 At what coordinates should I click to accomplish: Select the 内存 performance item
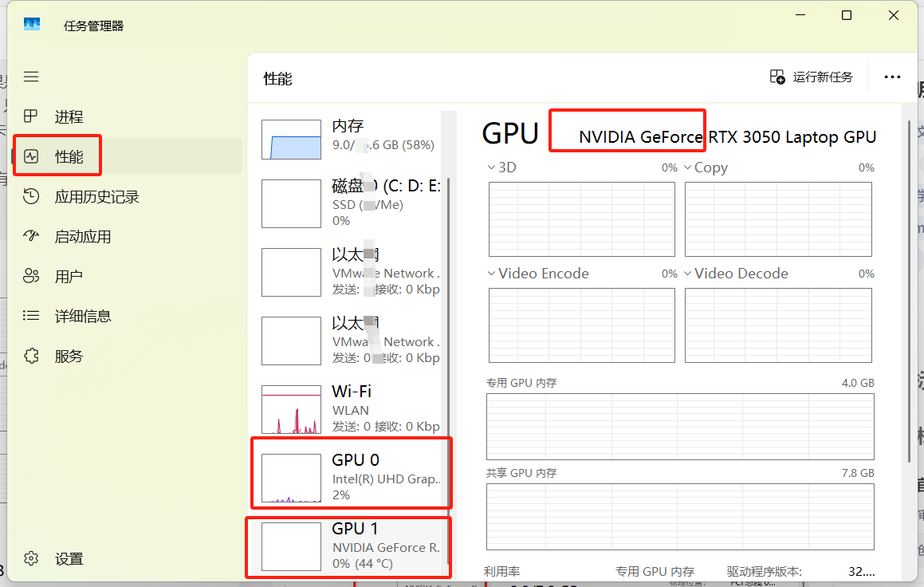point(352,139)
